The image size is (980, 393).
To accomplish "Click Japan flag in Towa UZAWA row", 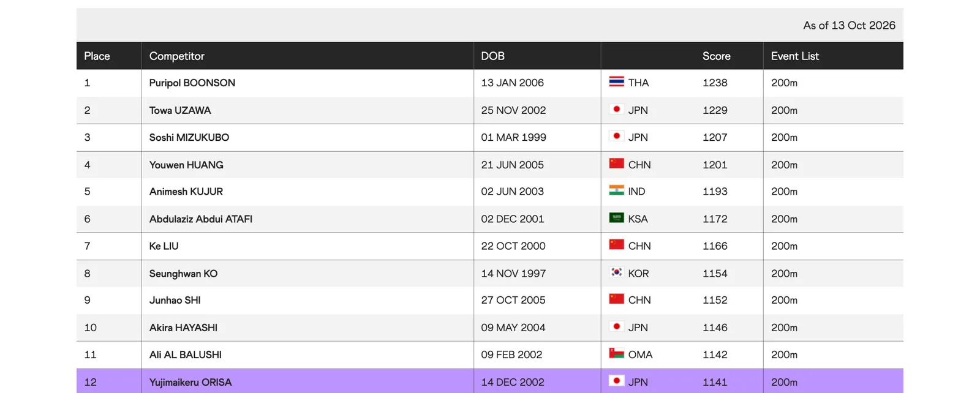I will coord(616,109).
